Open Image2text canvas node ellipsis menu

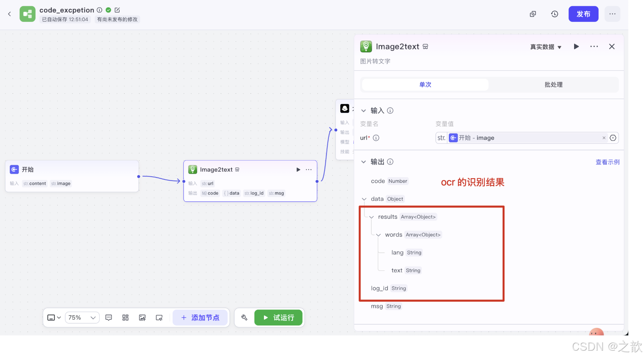pos(309,169)
